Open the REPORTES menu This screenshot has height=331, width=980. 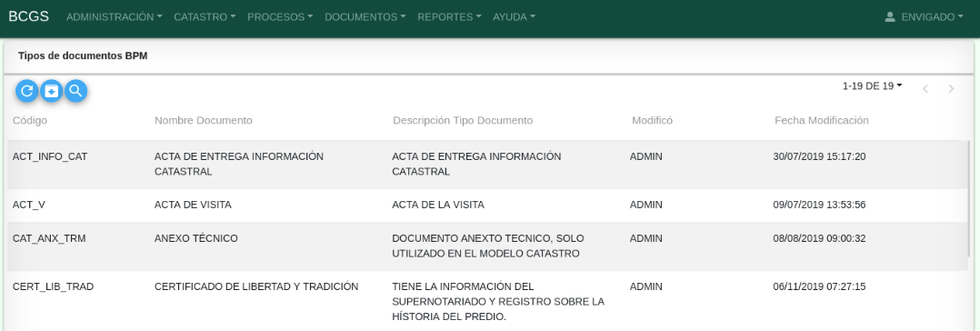(449, 17)
